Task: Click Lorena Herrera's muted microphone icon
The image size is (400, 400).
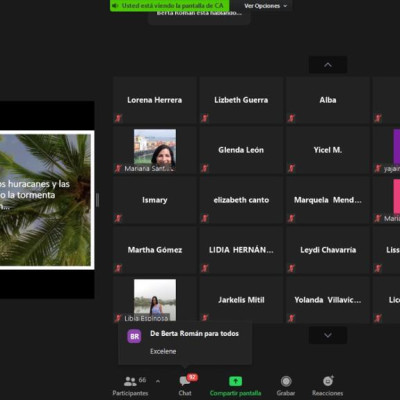Action: pos(118,118)
